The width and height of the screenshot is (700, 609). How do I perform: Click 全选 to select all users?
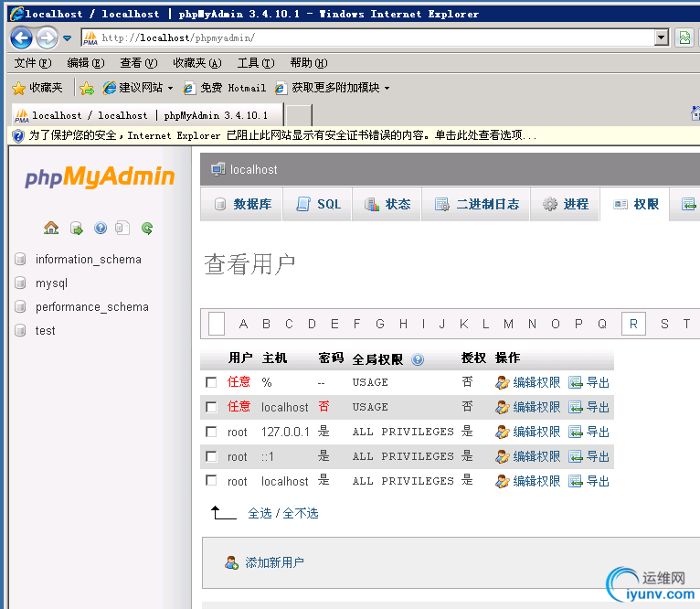pos(260,513)
